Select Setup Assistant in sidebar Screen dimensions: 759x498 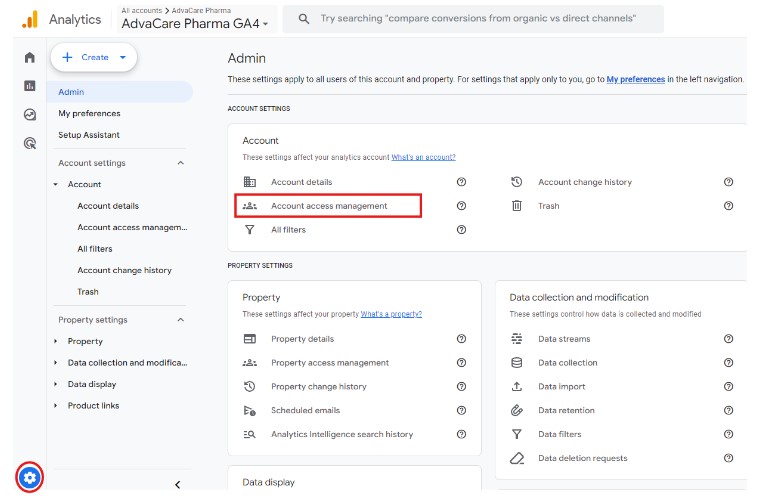coord(89,135)
